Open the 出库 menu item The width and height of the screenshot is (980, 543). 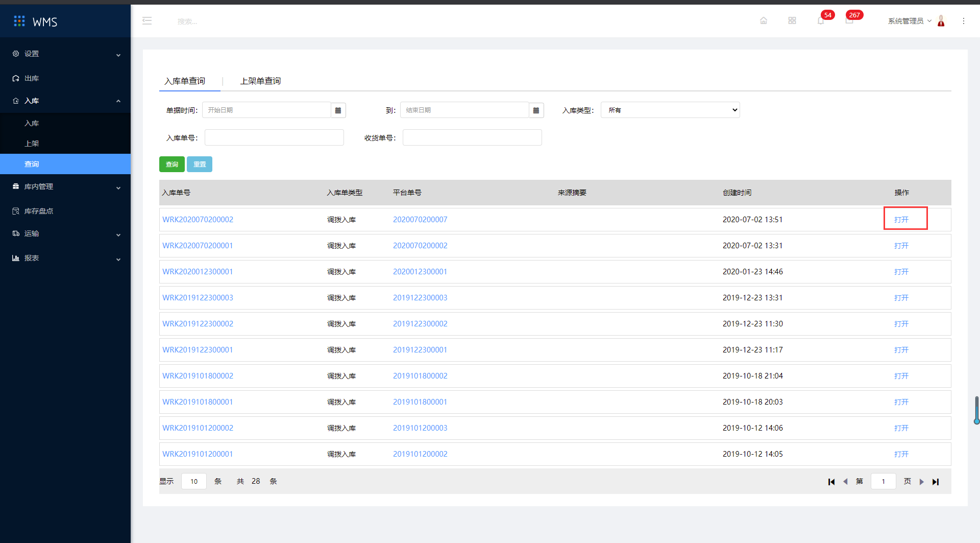click(65, 78)
